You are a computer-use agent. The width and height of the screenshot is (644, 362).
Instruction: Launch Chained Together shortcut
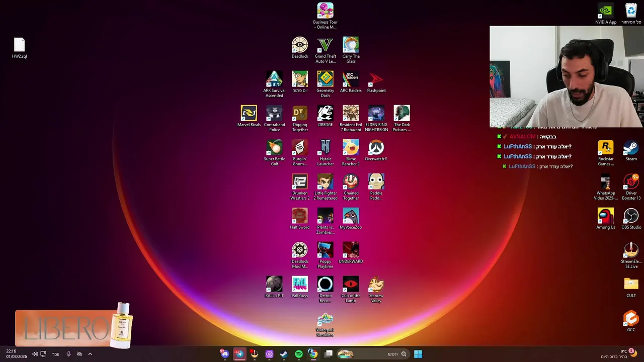click(351, 187)
